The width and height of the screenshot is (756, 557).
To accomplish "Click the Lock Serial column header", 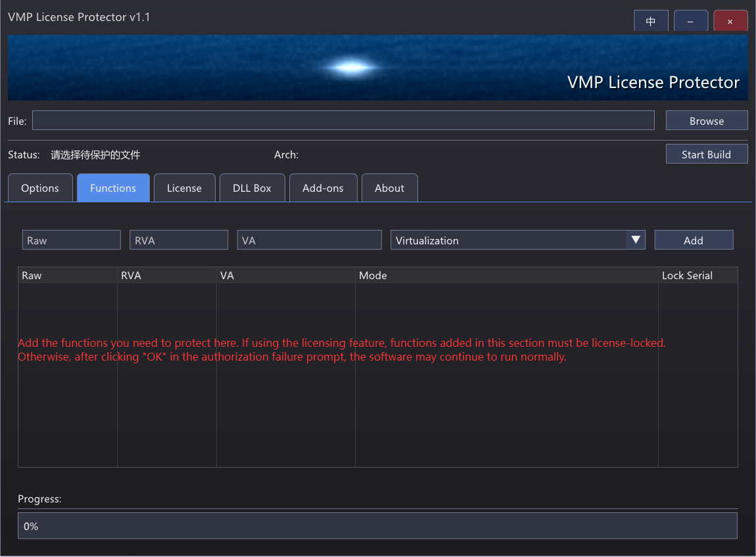I will (x=697, y=275).
